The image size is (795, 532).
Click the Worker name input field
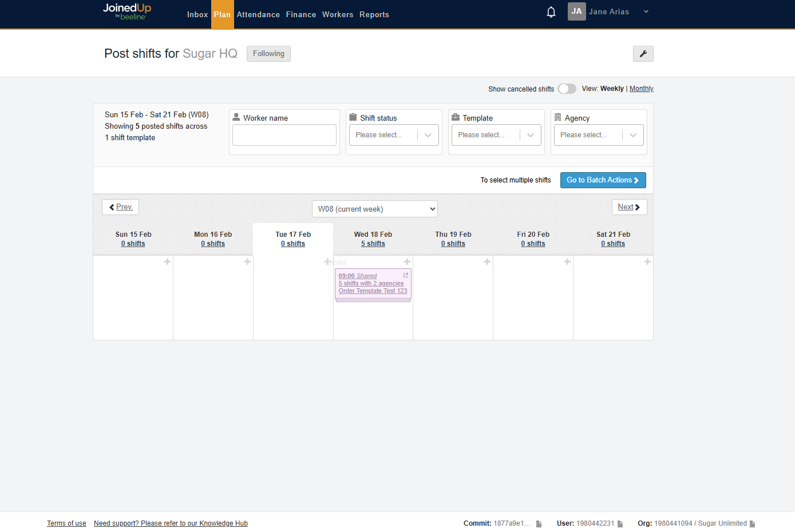[x=284, y=135]
